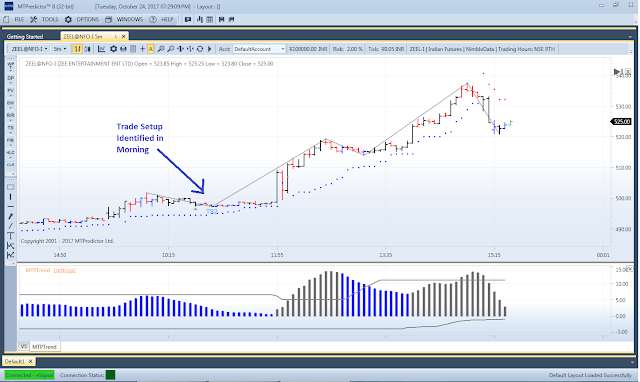
Task: Toggle the candlestick chart style button
Action: 87,49
